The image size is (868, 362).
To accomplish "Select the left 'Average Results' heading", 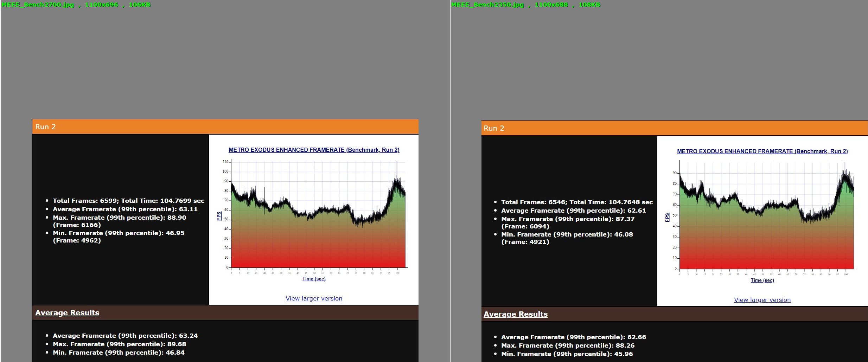I will [67, 312].
